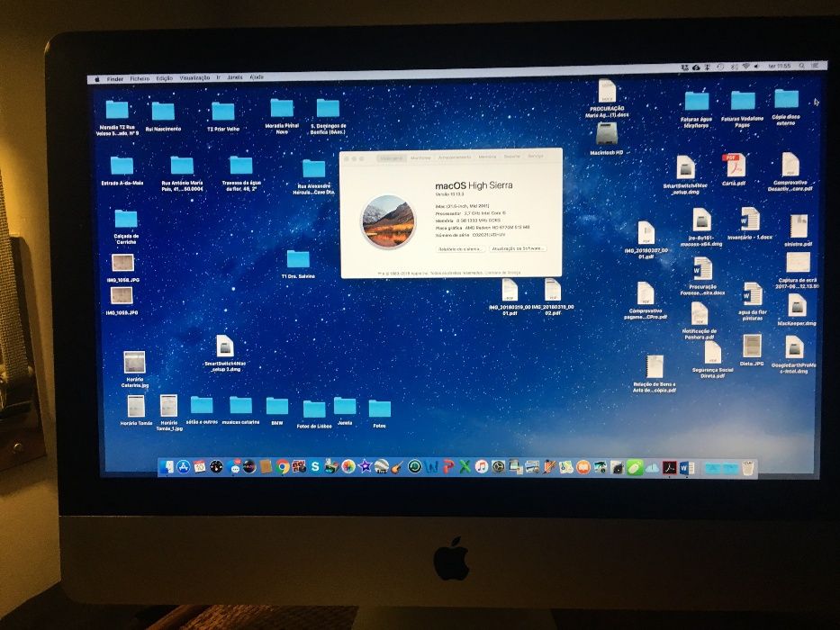Select the BMW folder
This screenshot has height=630, width=840.
pos(277,411)
